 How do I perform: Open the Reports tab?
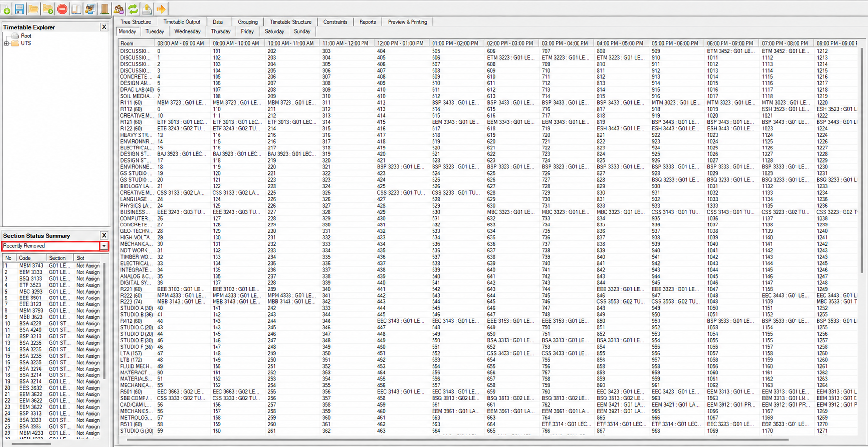tap(367, 22)
